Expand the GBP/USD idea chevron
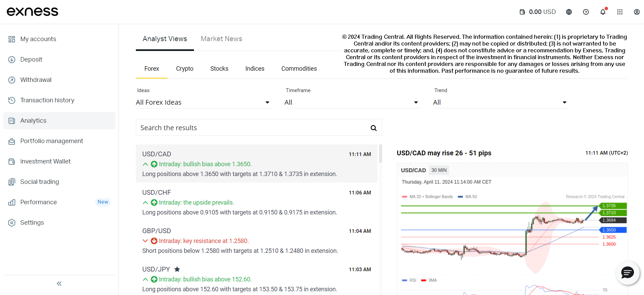Viewport: 644px width, 295px height. point(145,241)
